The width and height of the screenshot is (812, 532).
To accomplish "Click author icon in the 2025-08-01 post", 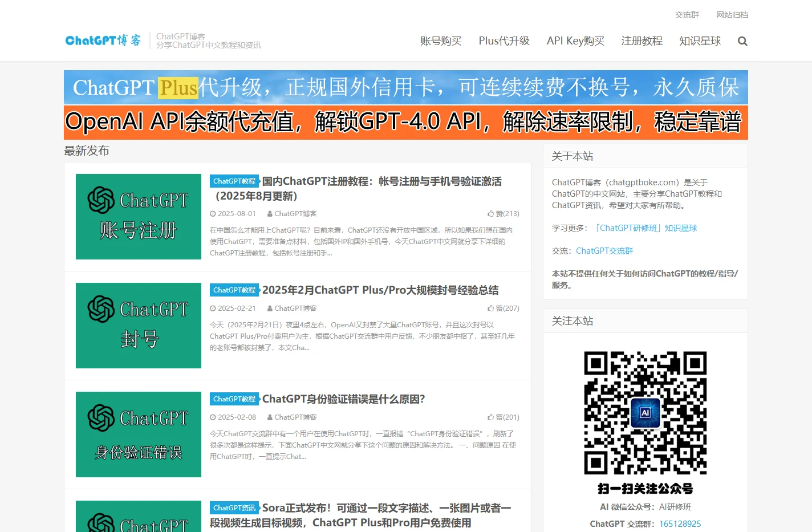I will (x=270, y=214).
